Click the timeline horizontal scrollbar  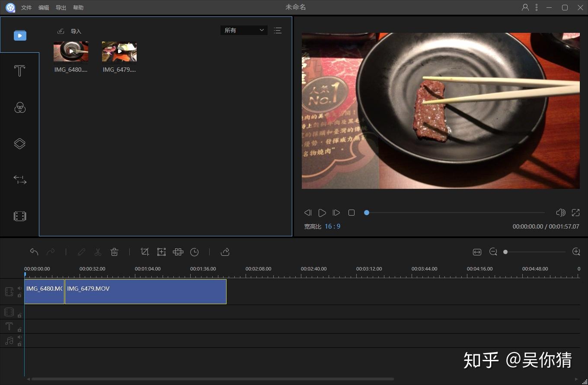pyautogui.click(x=213, y=379)
